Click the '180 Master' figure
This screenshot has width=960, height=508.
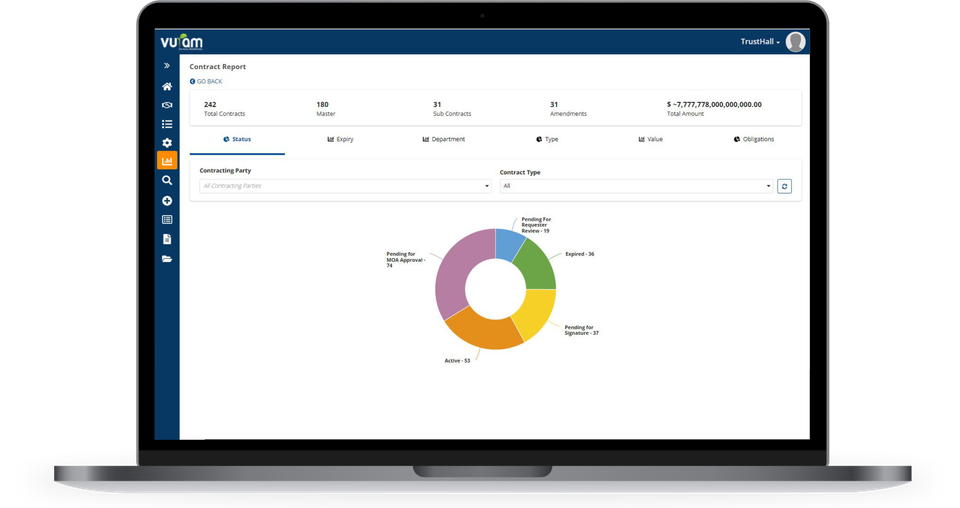click(326, 109)
